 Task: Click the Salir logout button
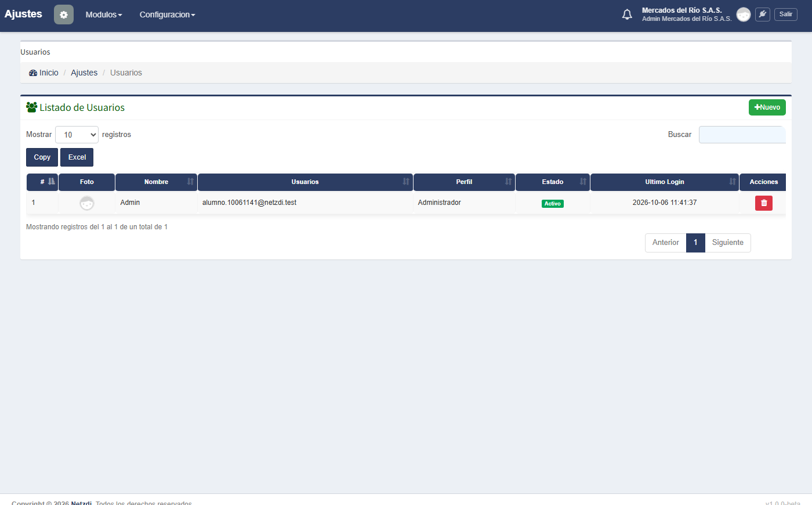[786, 15]
